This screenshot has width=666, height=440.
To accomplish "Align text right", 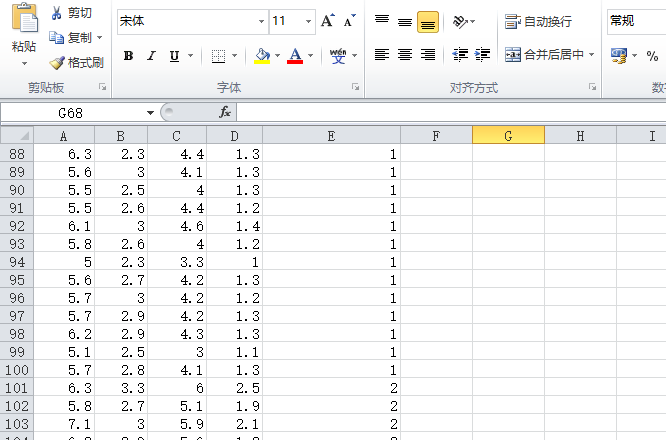I will pyautogui.click(x=428, y=55).
